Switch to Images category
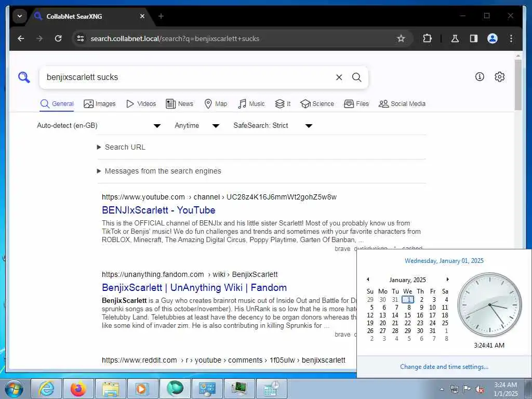Screen dimensions: 532x399 [100, 104]
